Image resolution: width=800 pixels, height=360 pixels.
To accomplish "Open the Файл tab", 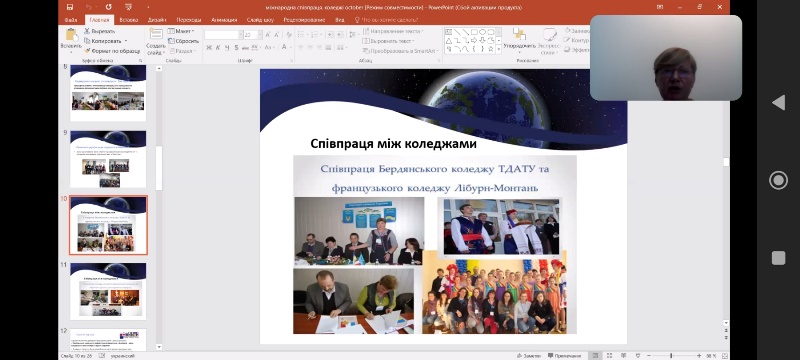I will (71, 20).
